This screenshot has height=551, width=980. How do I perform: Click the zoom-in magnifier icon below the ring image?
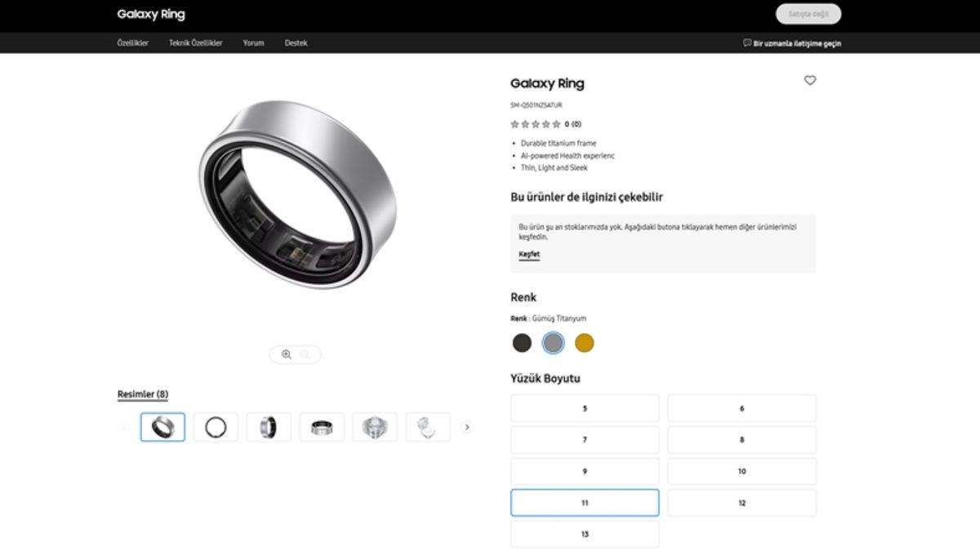(x=285, y=353)
